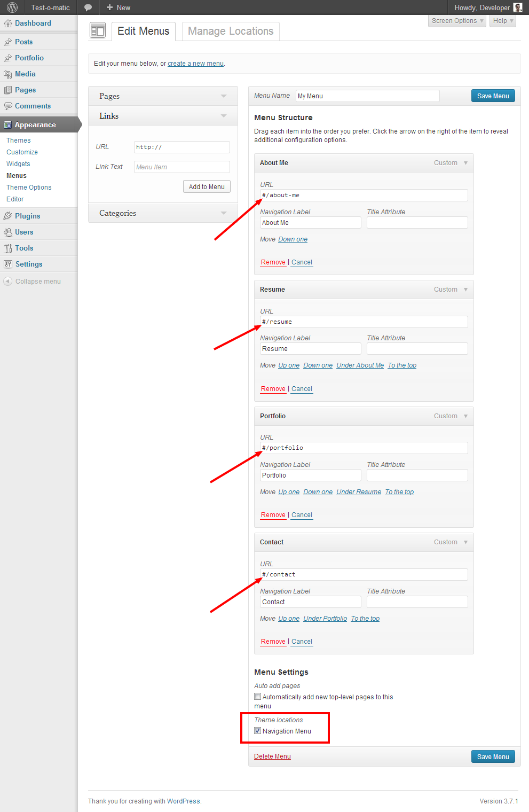The height and width of the screenshot is (812, 529).
Task: Click the Delete Menu link
Action: click(x=272, y=756)
